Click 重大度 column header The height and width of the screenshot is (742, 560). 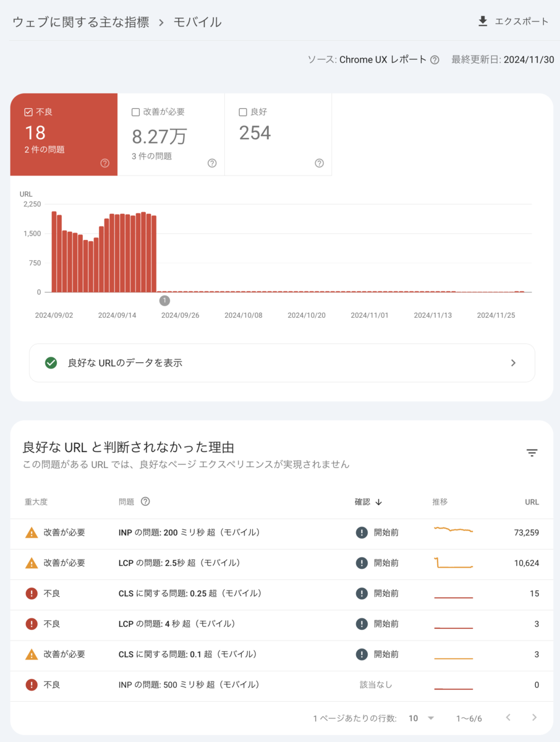pos(36,502)
